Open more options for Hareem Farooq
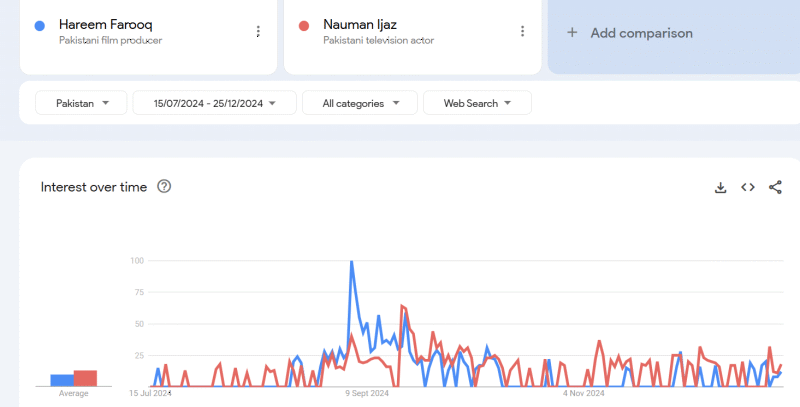This screenshot has height=407, width=800. (258, 32)
